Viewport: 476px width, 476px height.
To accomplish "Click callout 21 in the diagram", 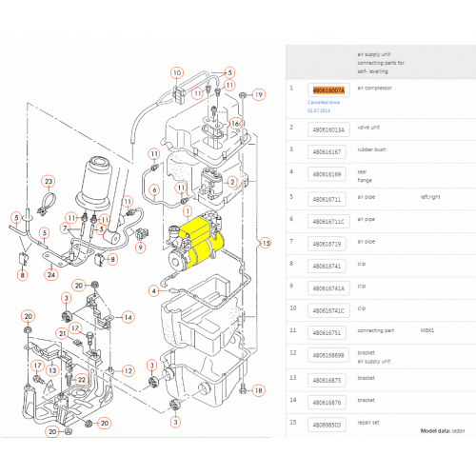I will point(63,333).
